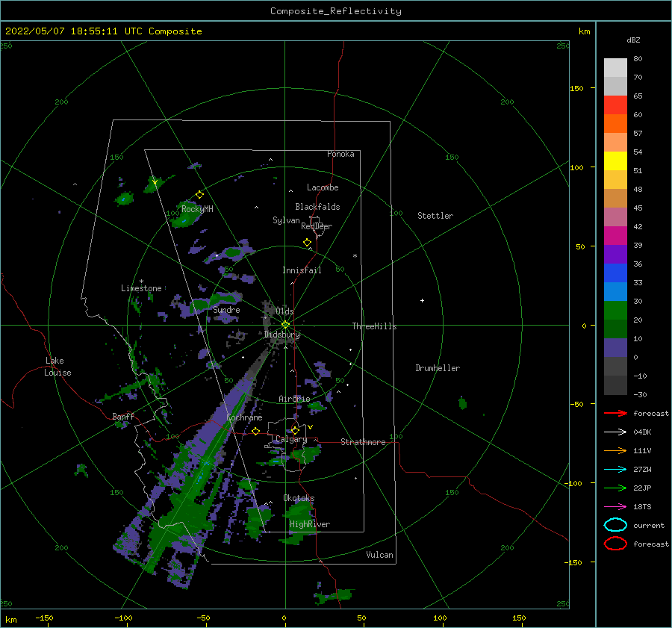
Task: Click the dBZ legend heading
Action: tap(633, 40)
